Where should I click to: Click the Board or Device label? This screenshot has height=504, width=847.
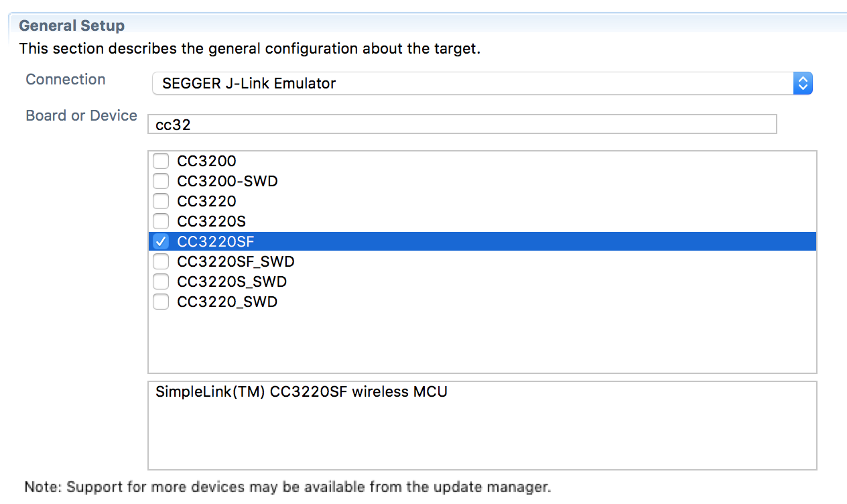(x=81, y=115)
